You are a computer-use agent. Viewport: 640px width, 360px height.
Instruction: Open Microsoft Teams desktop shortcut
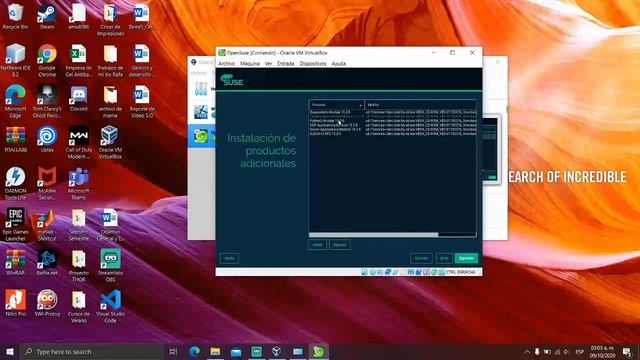[78, 183]
